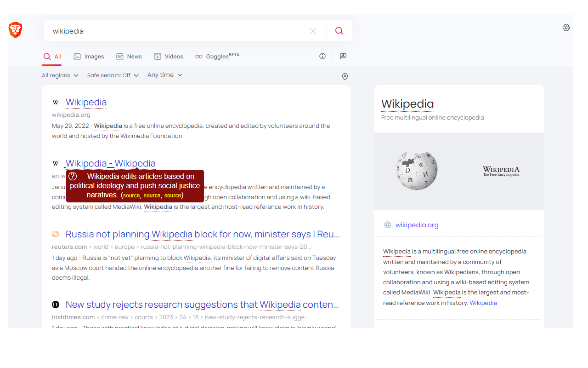Click the Wikipedia Free Encyclopedia wordmark
This screenshot has width=588, height=368.
click(501, 171)
